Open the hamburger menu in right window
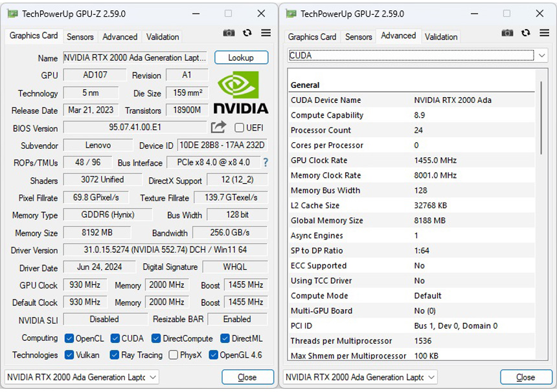The height and width of the screenshot is (392, 557). (x=544, y=34)
